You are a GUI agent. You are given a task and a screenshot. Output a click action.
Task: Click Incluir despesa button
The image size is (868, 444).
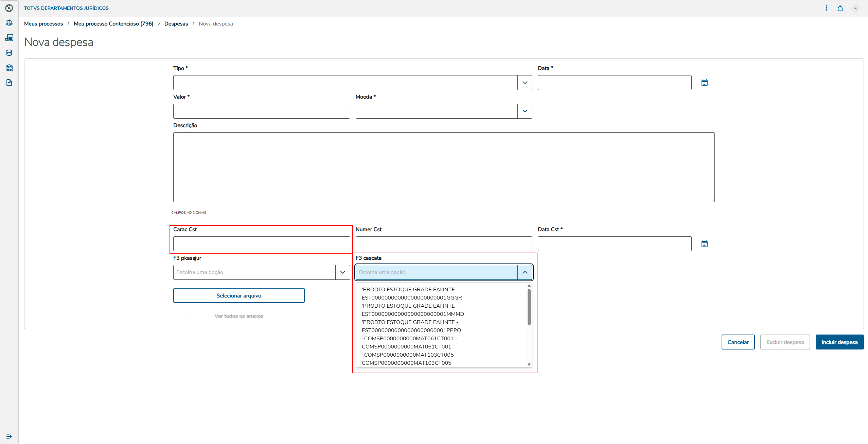pyautogui.click(x=839, y=342)
